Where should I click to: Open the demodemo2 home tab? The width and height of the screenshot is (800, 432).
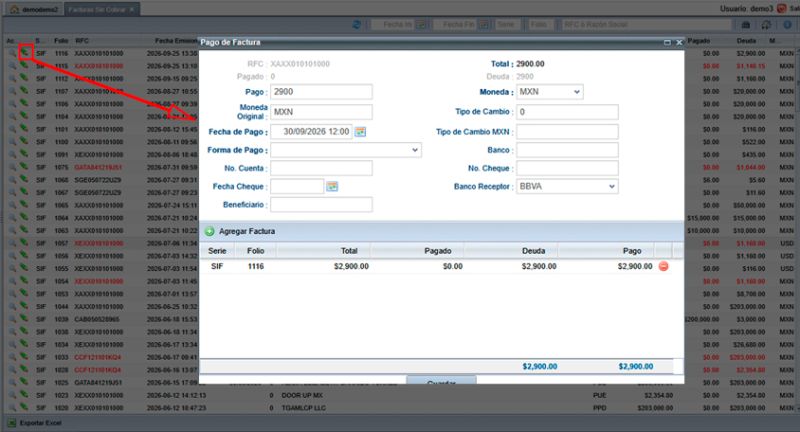pyautogui.click(x=34, y=10)
